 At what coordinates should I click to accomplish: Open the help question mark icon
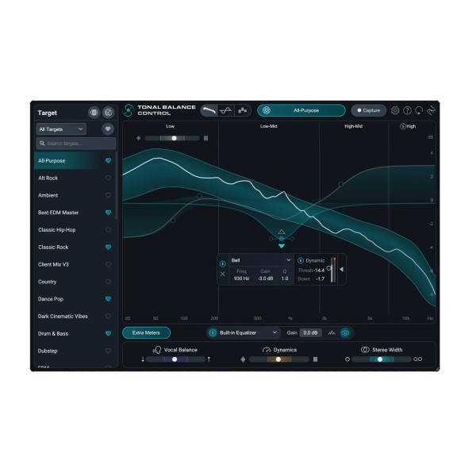(407, 110)
